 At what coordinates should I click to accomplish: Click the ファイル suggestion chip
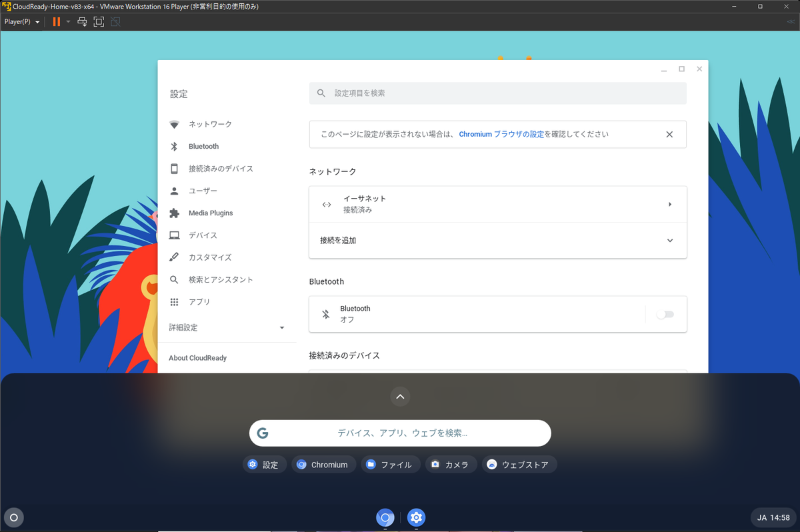pos(391,465)
